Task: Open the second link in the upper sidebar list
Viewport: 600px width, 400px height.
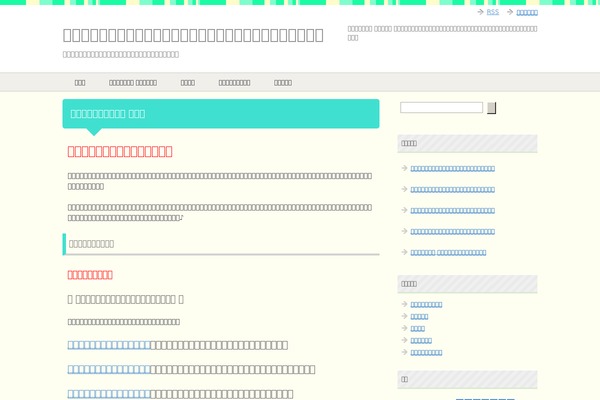Action: click(453, 189)
